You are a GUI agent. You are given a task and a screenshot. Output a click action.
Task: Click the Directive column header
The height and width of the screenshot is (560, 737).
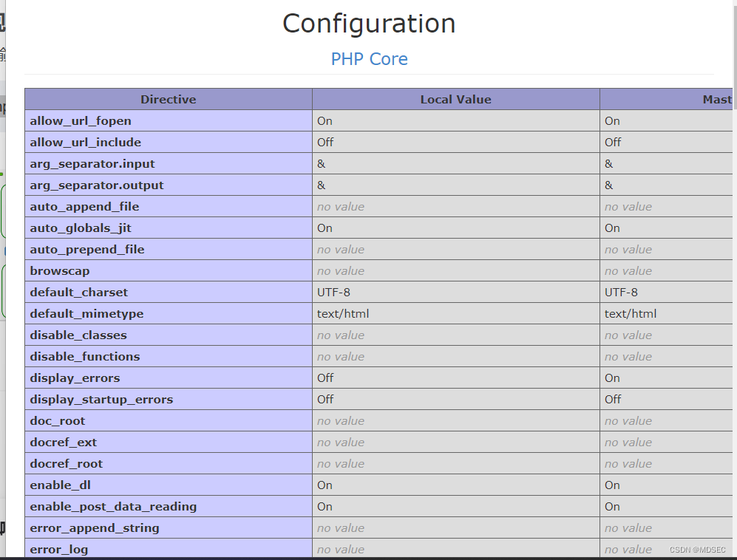pos(169,99)
